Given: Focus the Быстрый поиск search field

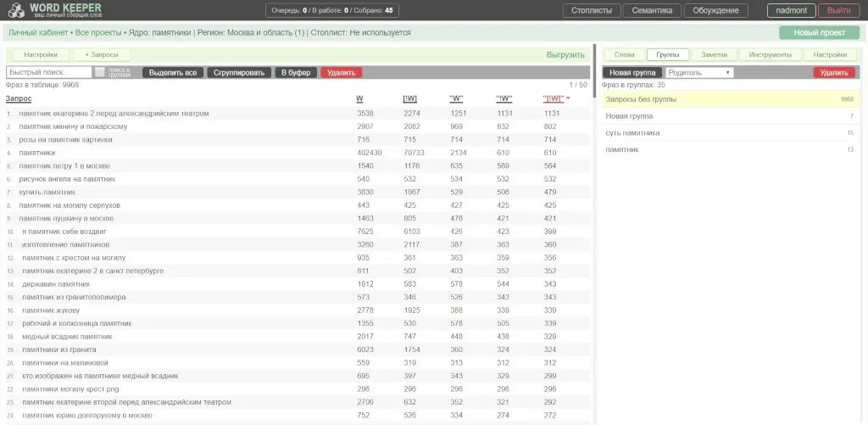Looking at the screenshot, I should pyautogui.click(x=48, y=73).
